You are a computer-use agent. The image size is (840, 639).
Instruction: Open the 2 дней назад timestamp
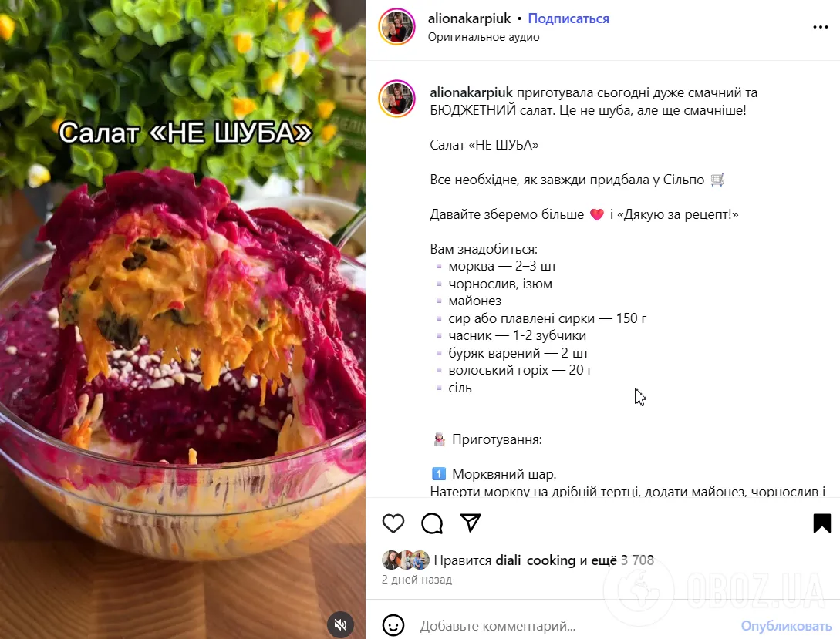pos(417,580)
